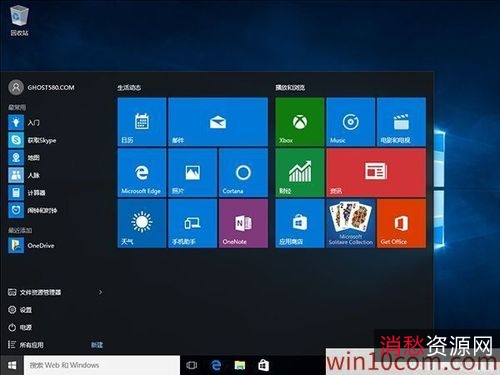Open the Photos (照片) tile
Viewport: 500px width, 375px height.
(193, 173)
